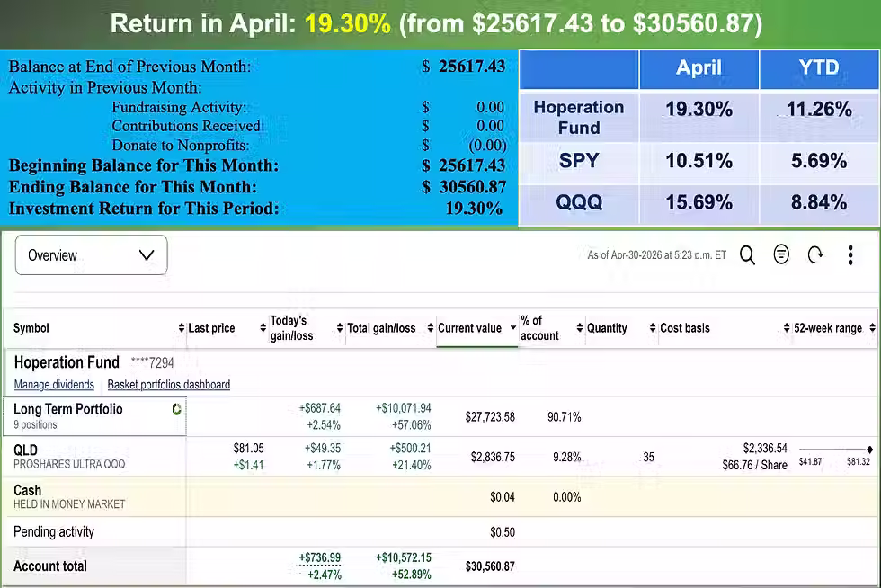Screen dimensions: 881x588
Task: Click the YTD column header
Action: click(819, 67)
